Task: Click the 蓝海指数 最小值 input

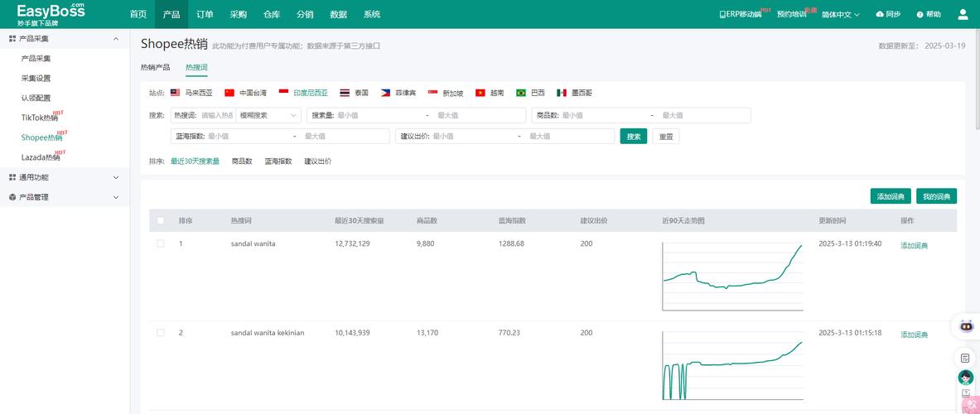Action: (249, 136)
